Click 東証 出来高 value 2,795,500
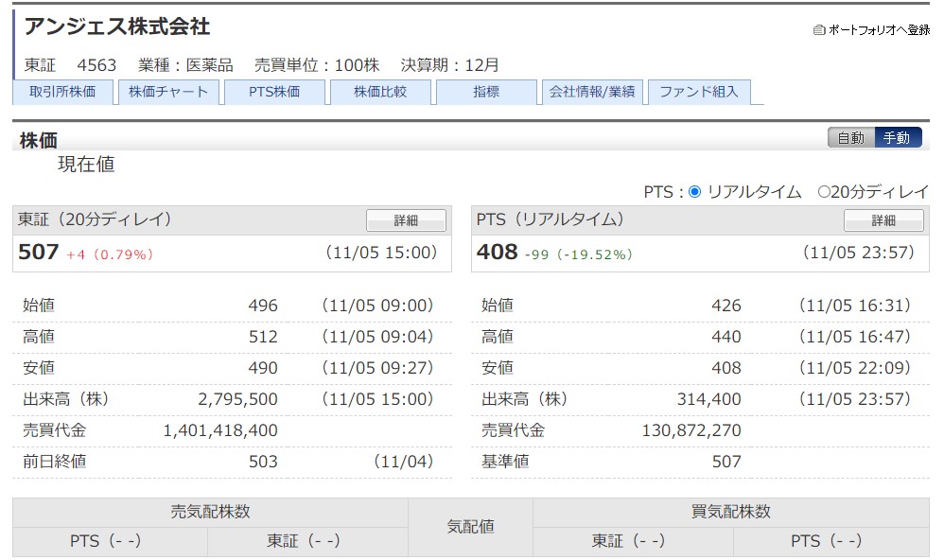 237,399
